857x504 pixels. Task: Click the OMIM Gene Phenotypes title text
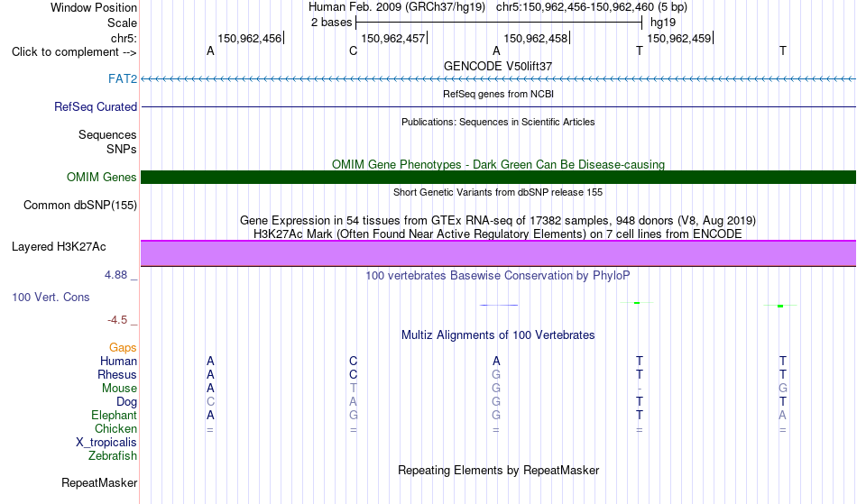coord(498,164)
